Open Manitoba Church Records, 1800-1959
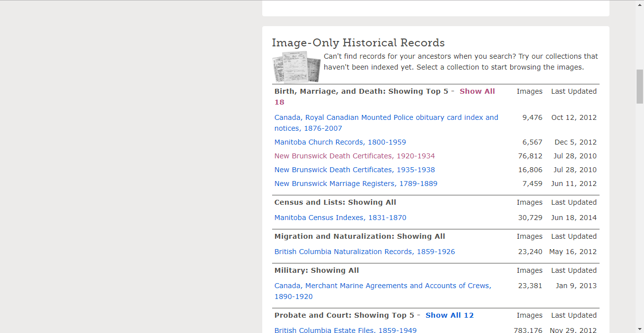 (340, 142)
